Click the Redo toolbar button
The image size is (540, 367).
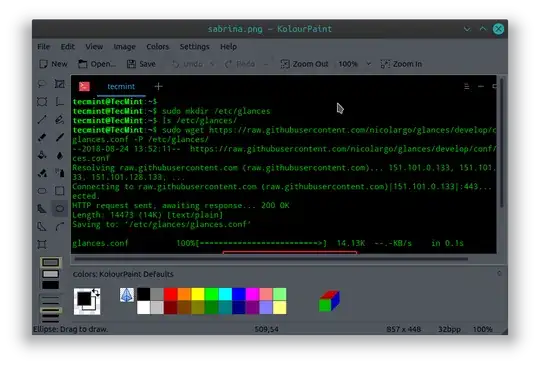(x=240, y=64)
